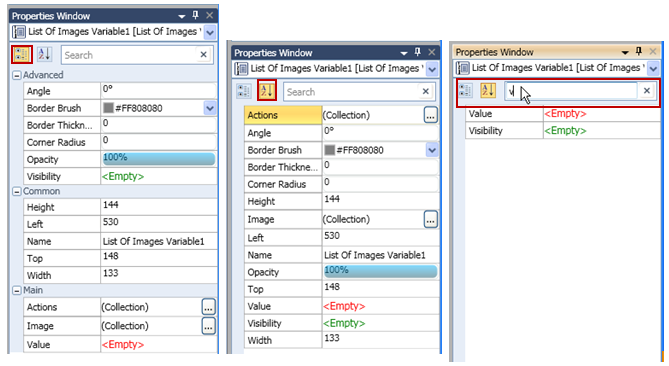This screenshot has width=669, height=366.
Task: Collapse the Main category
Action: (x=17, y=290)
